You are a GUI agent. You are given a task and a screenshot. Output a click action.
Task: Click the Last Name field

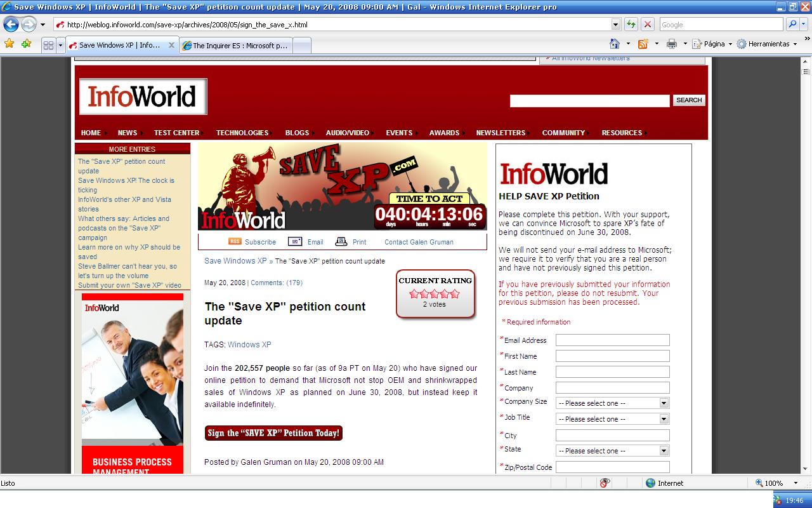tap(612, 372)
